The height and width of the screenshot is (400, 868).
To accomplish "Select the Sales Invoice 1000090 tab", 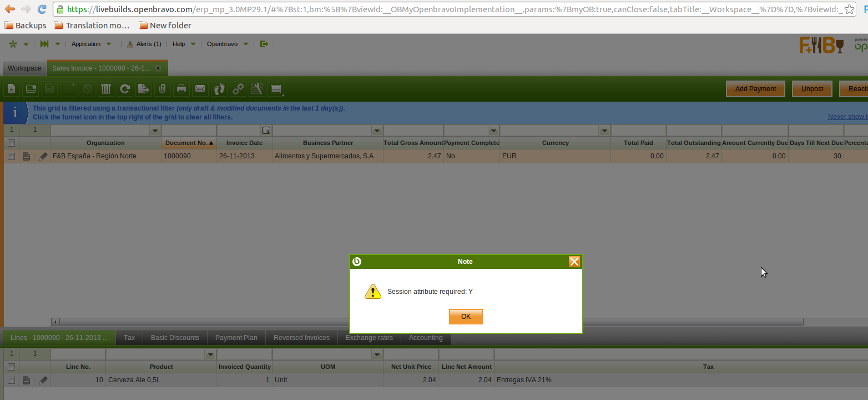I will tap(101, 68).
